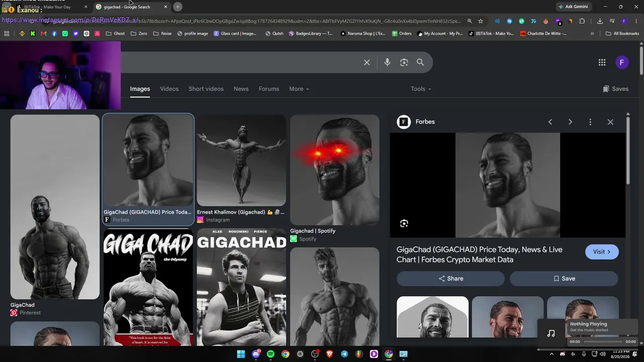Select the Images tab
This screenshot has width=644, height=362.
point(140,89)
